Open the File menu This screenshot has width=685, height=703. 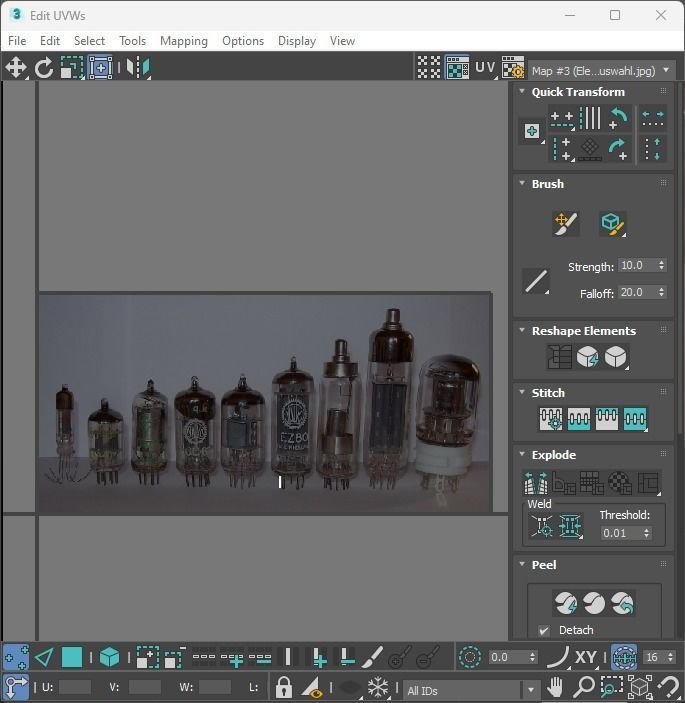17,41
